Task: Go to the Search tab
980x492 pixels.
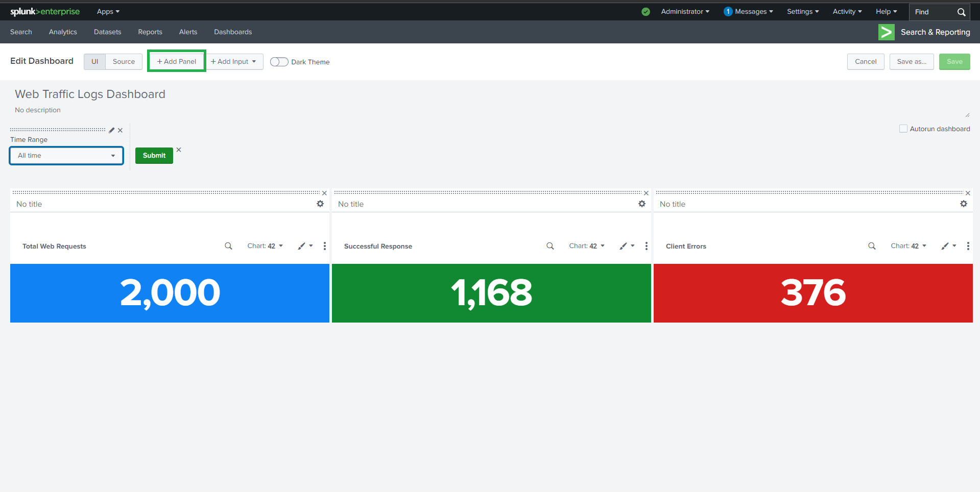Action: tap(21, 32)
